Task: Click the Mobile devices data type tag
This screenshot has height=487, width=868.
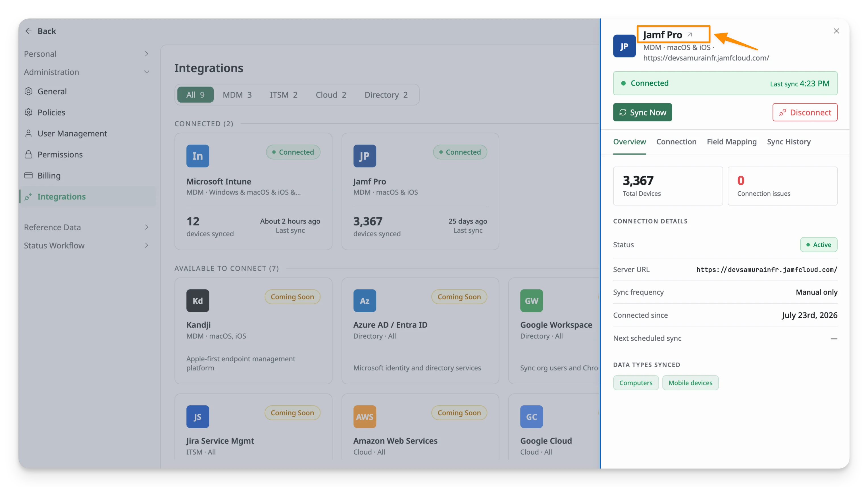Action: (x=690, y=383)
